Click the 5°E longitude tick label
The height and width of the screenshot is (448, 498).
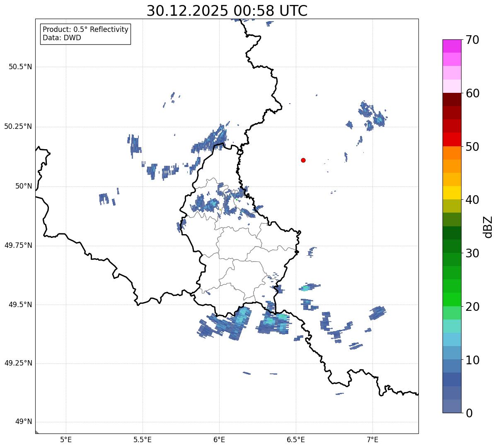click(x=66, y=439)
